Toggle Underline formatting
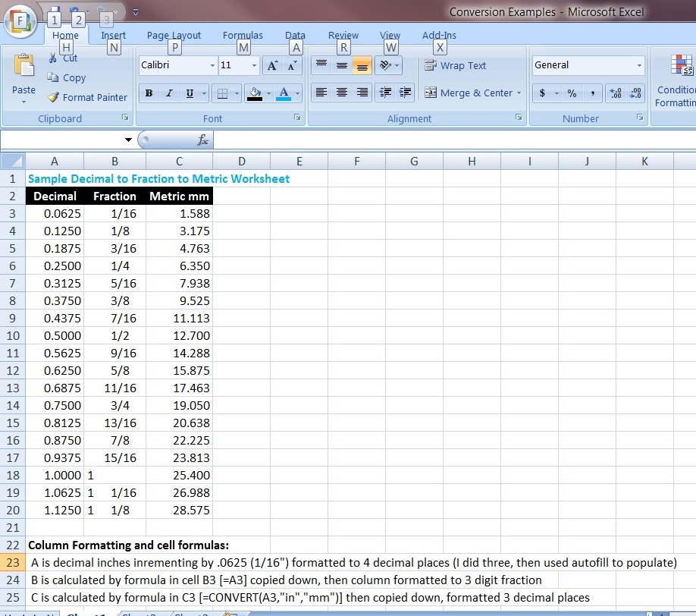Viewport: 696px width, 616px height. 190,93
